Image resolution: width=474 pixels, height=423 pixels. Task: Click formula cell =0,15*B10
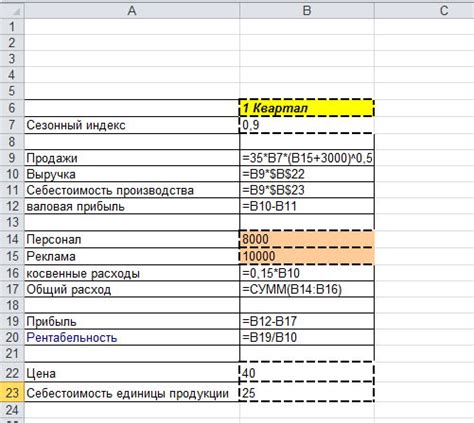[307, 273]
